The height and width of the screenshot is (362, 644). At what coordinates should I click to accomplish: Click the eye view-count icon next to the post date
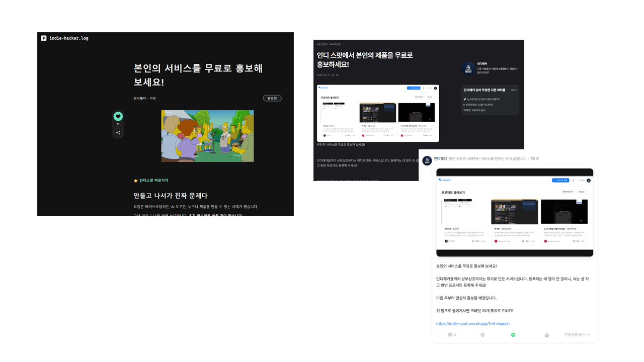click(333, 75)
